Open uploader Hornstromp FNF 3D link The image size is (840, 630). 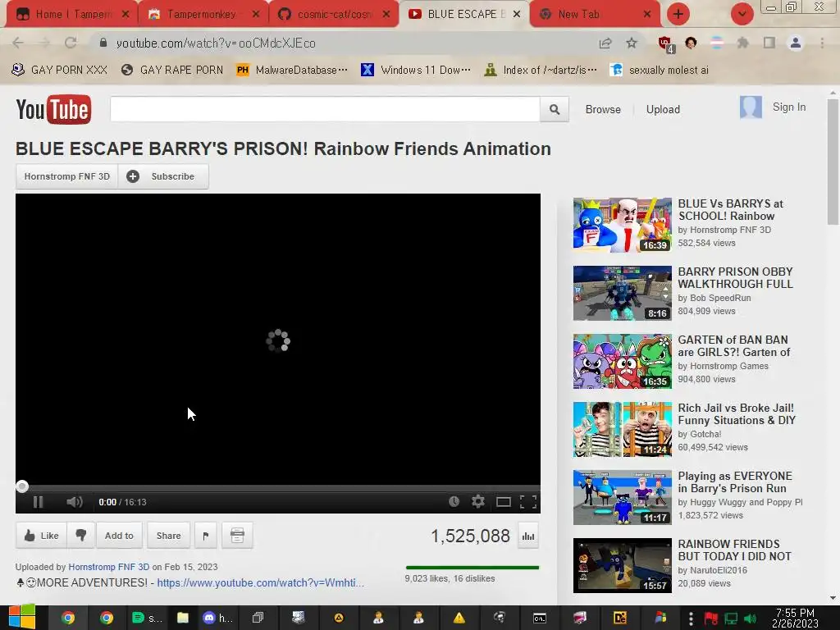coord(109,567)
